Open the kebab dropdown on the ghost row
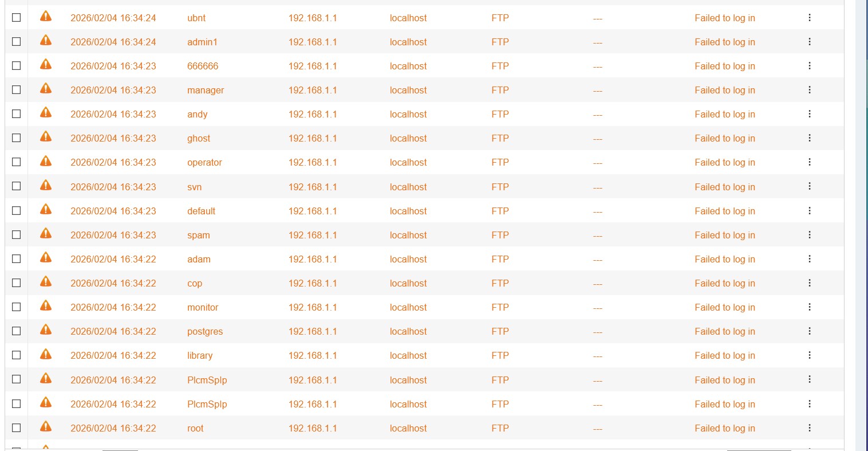This screenshot has height=451, width=868. click(810, 138)
